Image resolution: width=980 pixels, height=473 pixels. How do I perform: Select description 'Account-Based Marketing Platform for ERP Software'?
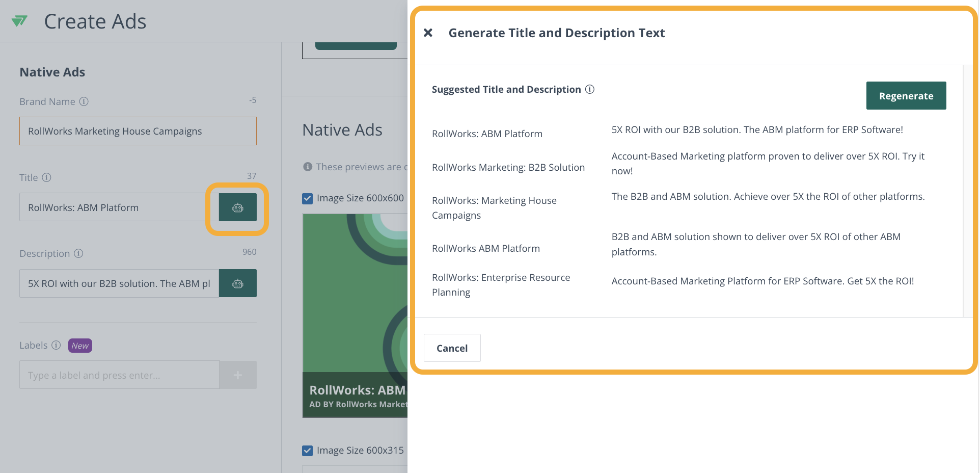tap(763, 281)
